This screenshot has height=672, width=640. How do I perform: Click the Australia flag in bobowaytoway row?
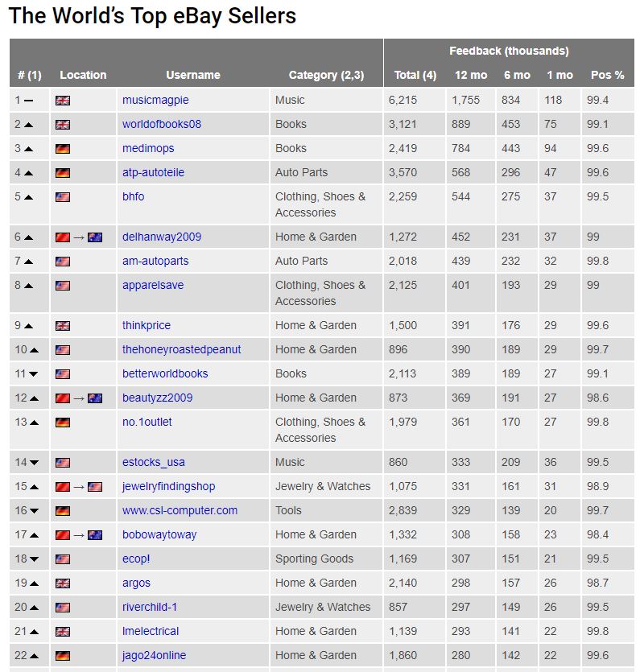pyautogui.click(x=95, y=535)
